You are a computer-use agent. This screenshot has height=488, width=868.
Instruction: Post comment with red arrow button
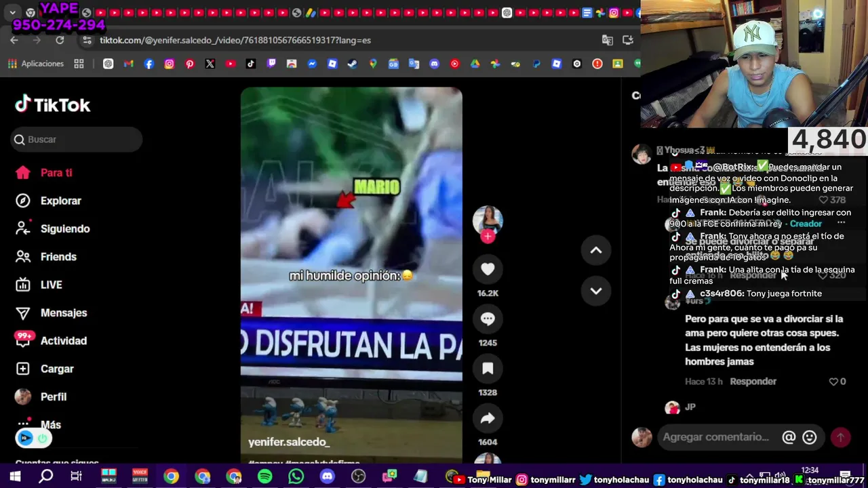click(x=841, y=437)
